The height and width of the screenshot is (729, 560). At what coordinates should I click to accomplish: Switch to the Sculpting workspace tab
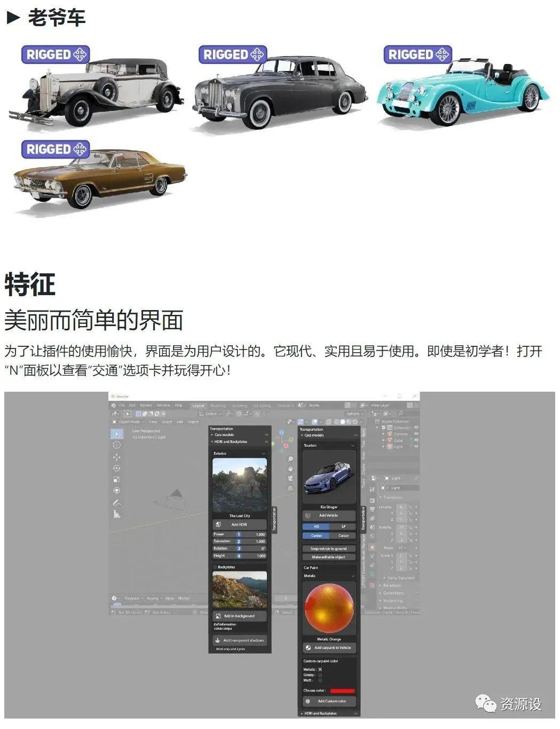coord(239,406)
